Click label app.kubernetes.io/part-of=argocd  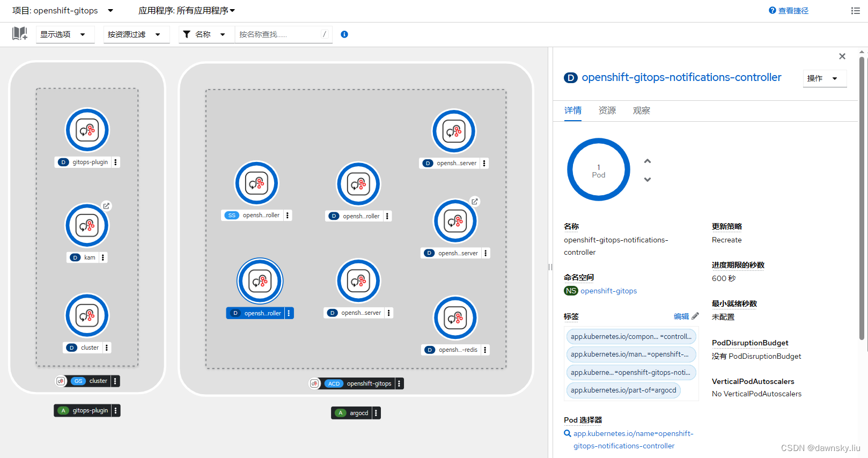coord(623,390)
